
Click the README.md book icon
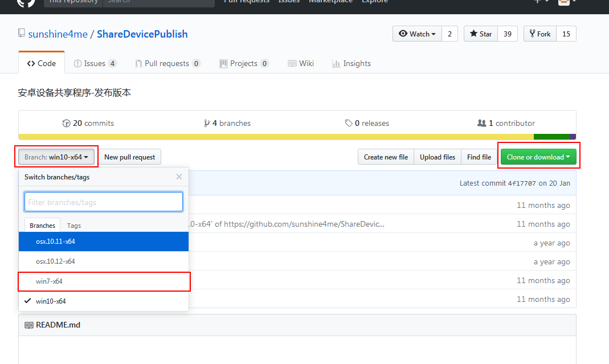point(28,325)
